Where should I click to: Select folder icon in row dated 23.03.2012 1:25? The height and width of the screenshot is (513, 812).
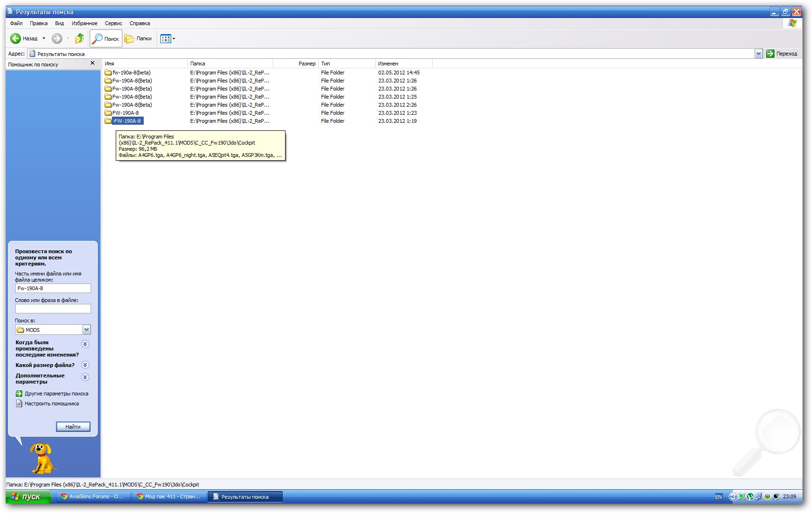108,97
